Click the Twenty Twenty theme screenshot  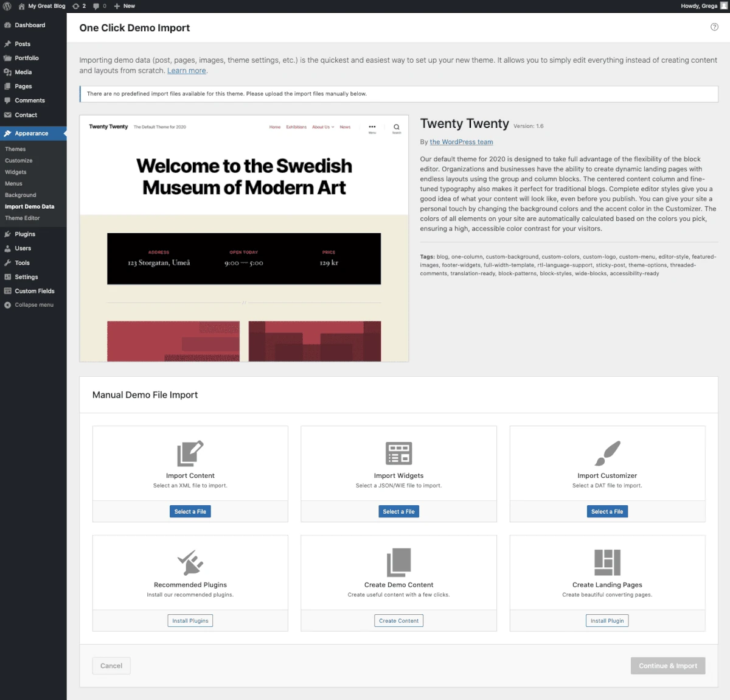click(x=244, y=239)
